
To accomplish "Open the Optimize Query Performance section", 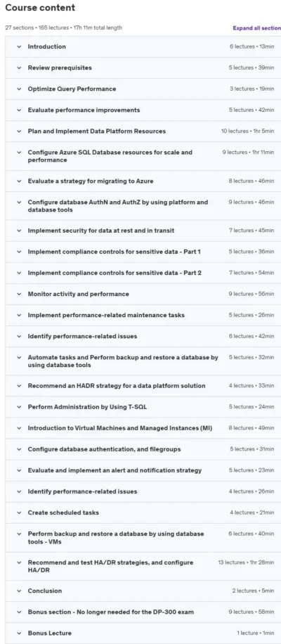I will [x=143, y=89].
